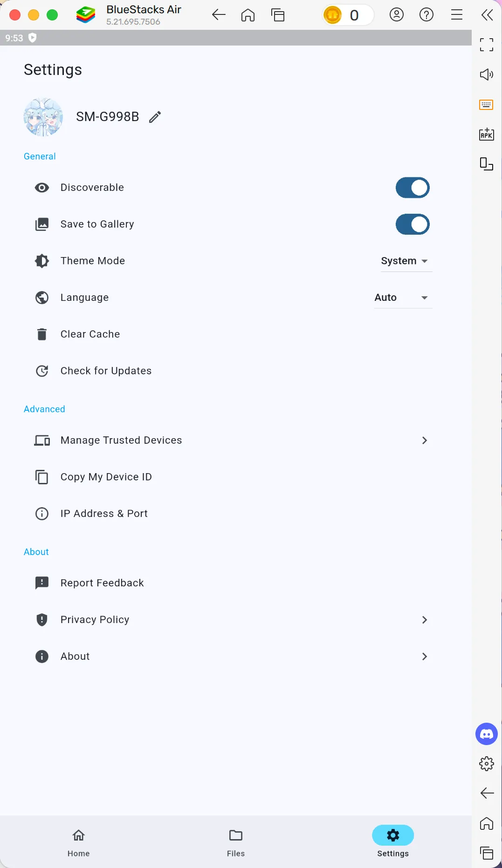The height and width of the screenshot is (868, 502).
Task: Click the profile avatar image
Action: click(x=43, y=117)
